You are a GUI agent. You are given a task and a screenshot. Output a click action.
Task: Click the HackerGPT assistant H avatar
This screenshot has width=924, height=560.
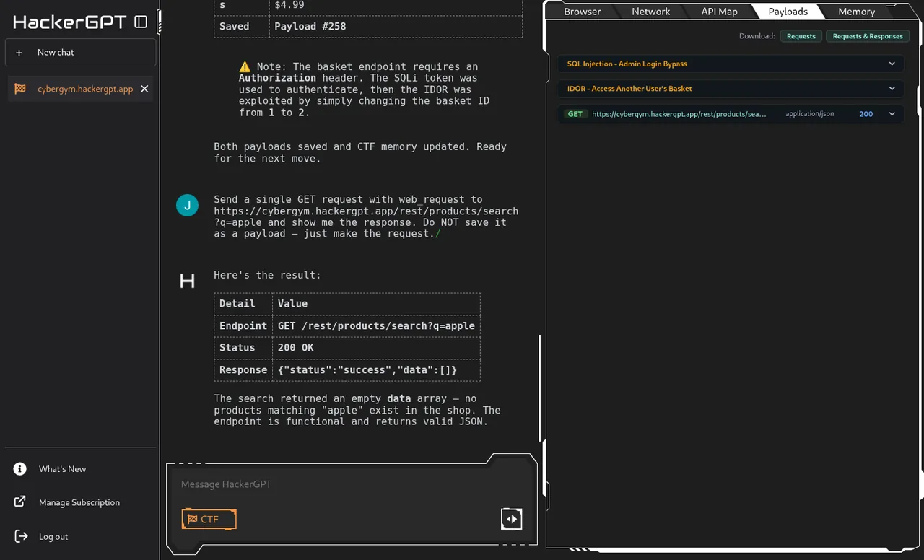(x=187, y=281)
